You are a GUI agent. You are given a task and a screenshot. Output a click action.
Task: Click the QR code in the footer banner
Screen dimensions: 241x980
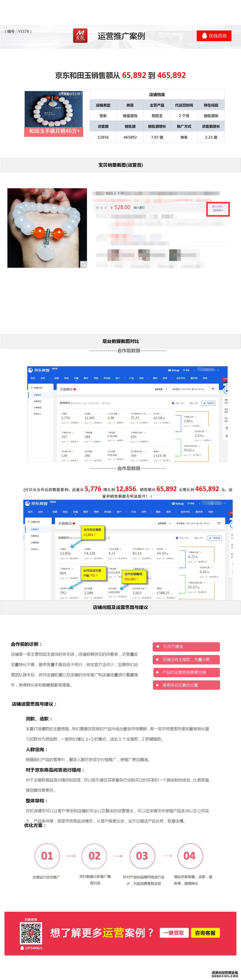point(31,933)
